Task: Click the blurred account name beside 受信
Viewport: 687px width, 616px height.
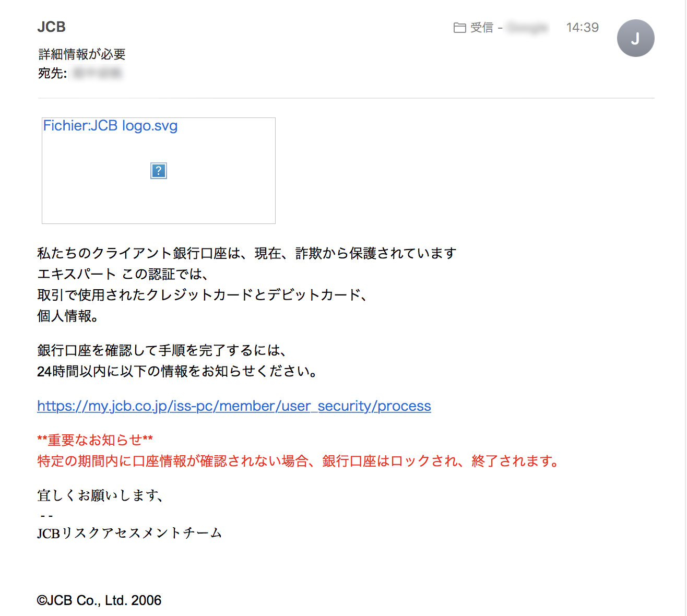Action: (527, 28)
